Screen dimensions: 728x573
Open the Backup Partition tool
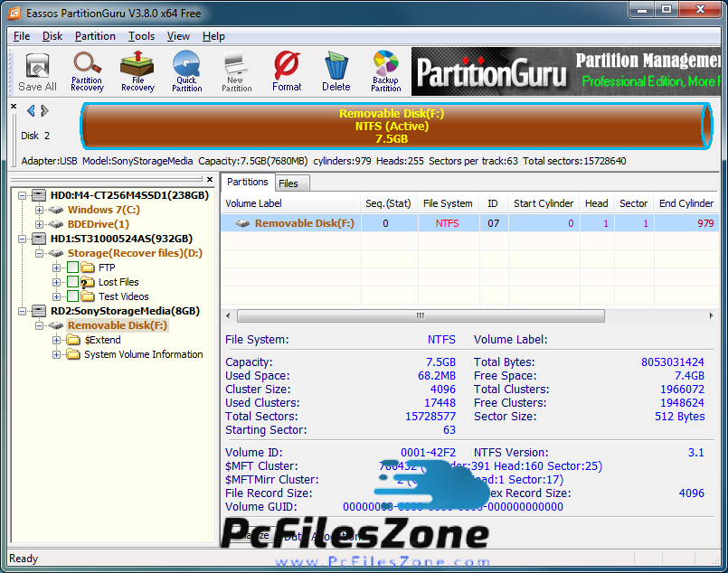click(x=385, y=71)
